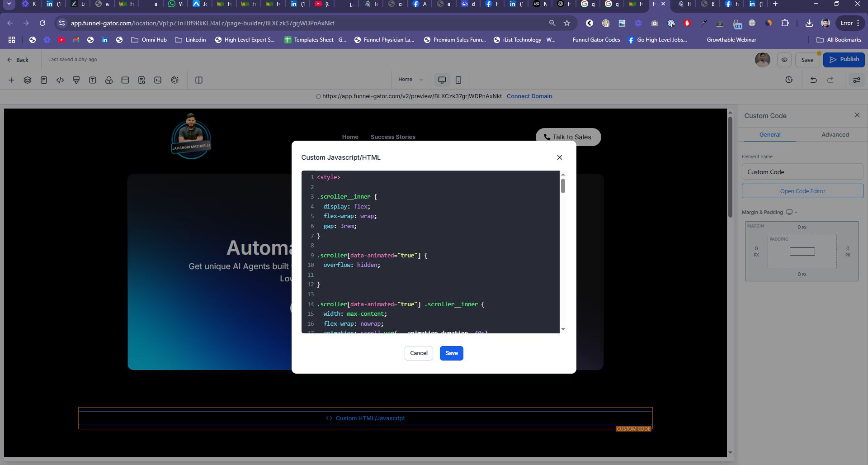Image resolution: width=868 pixels, height=465 pixels.
Task: Click the blue Save button in dialog
Action: pyautogui.click(x=451, y=353)
